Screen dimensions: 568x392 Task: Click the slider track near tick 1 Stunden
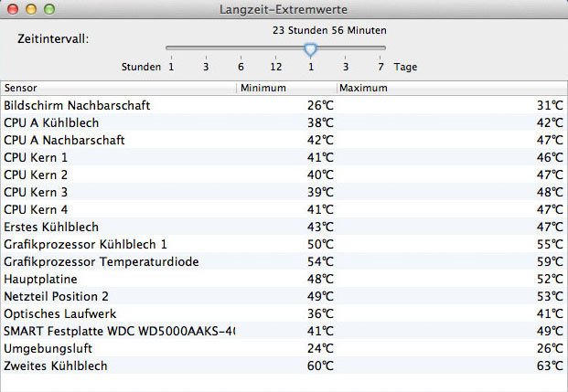[x=171, y=48]
